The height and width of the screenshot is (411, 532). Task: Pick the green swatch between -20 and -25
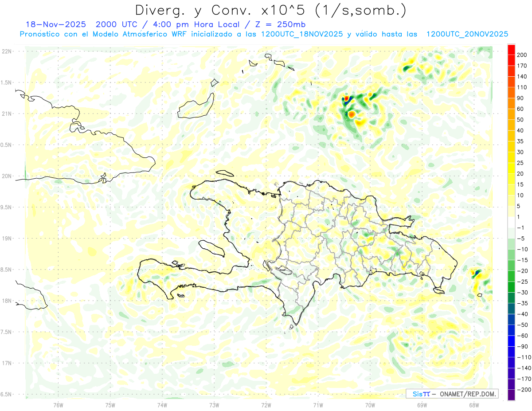pyautogui.click(x=511, y=276)
